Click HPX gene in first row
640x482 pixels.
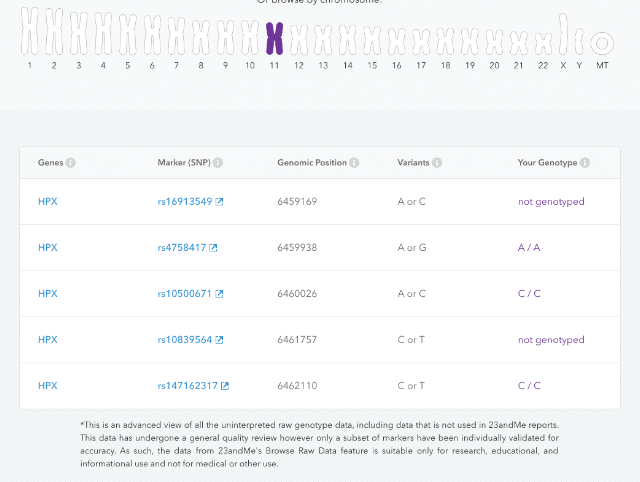pos(48,202)
